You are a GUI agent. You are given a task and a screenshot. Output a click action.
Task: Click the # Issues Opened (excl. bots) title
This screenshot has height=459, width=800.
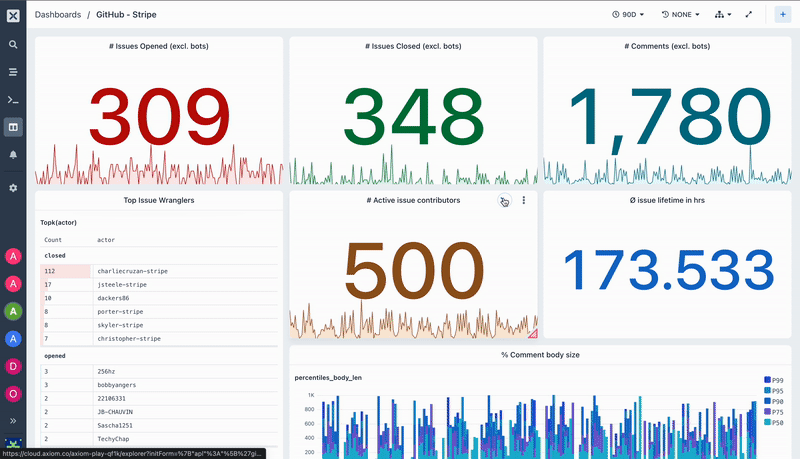point(159,46)
